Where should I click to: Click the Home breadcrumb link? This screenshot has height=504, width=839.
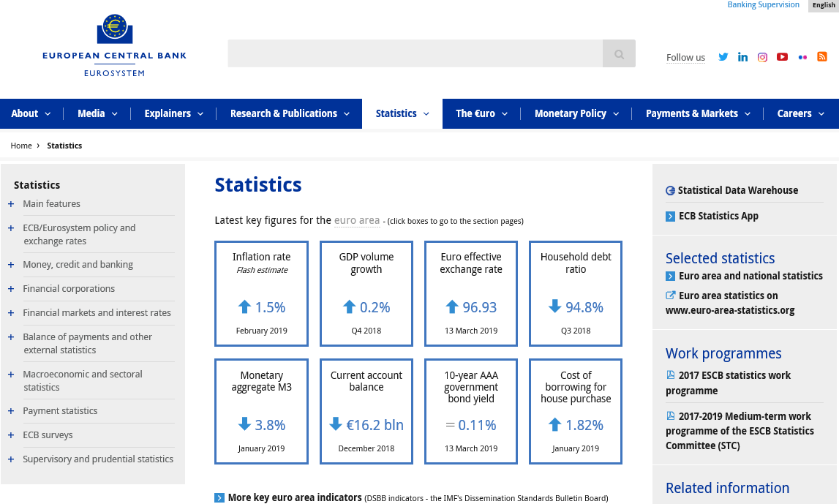pyautogui.click(x=21, y=146)
